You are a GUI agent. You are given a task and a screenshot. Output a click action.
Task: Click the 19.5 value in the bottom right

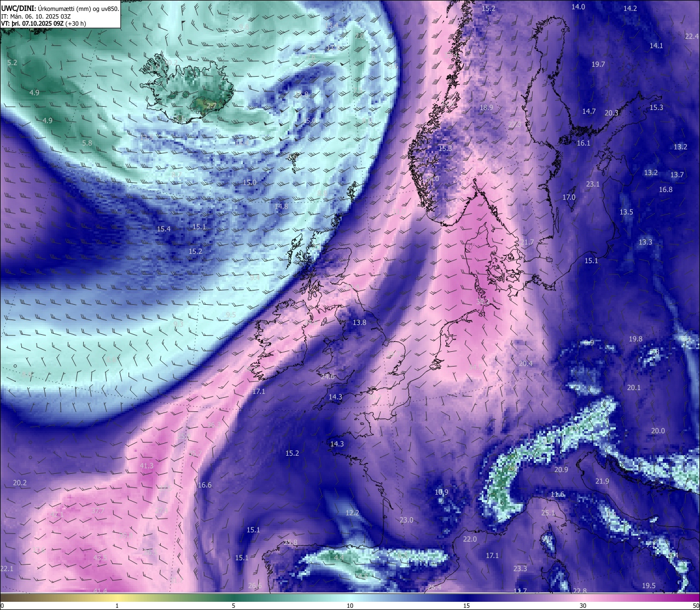(x=649, y=585)
